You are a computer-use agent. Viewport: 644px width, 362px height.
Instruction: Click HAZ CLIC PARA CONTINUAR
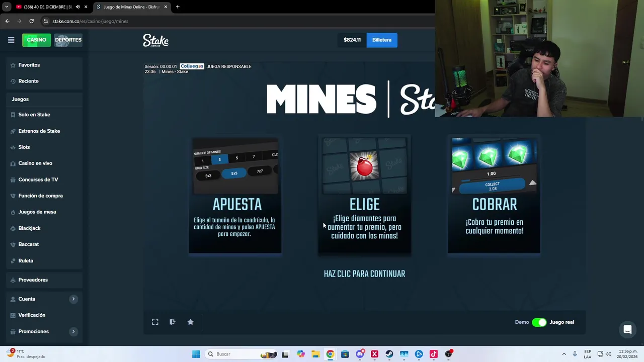(x=364, y=274)
